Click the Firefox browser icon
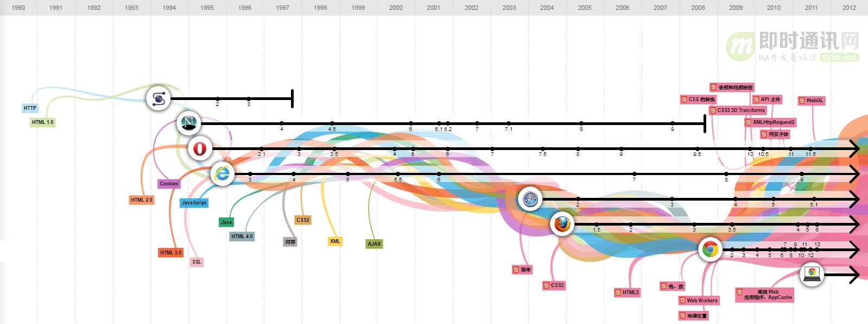This screenshot has width=868, height=324. click(x=562, y=224)
